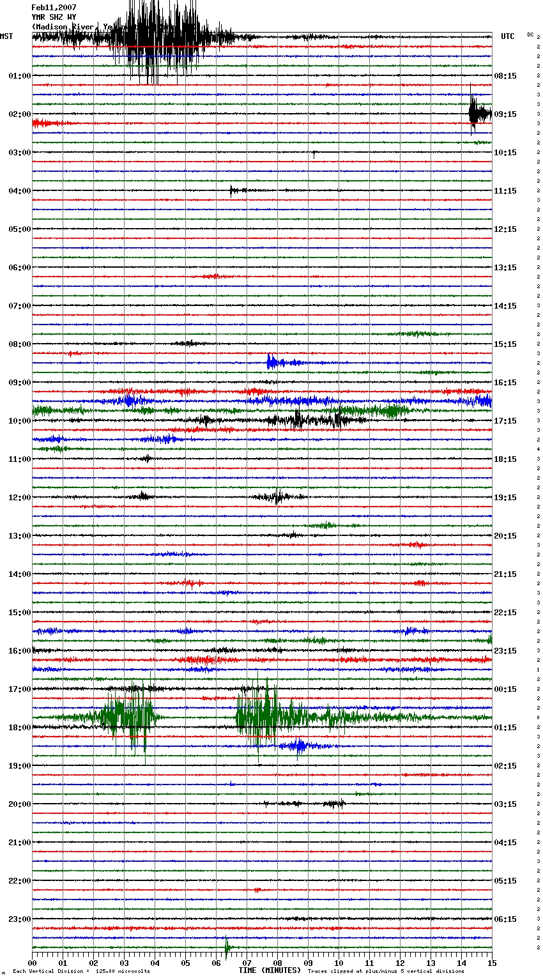Click the 12:15 UTC time label

(x=505, y=229)
